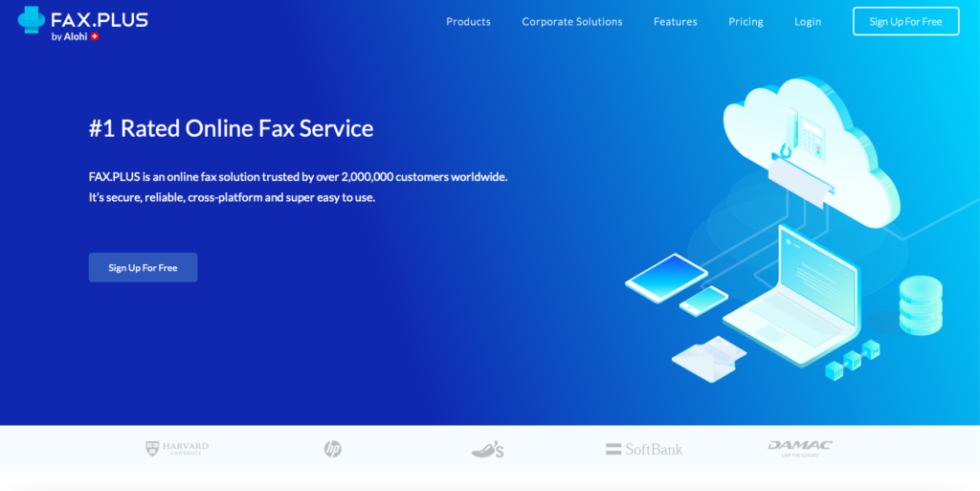Viewport: 980px width, 491px height.
Task: Click the text mentioning 2,000,000 customers worldwide
Action: tap(299, 177)
